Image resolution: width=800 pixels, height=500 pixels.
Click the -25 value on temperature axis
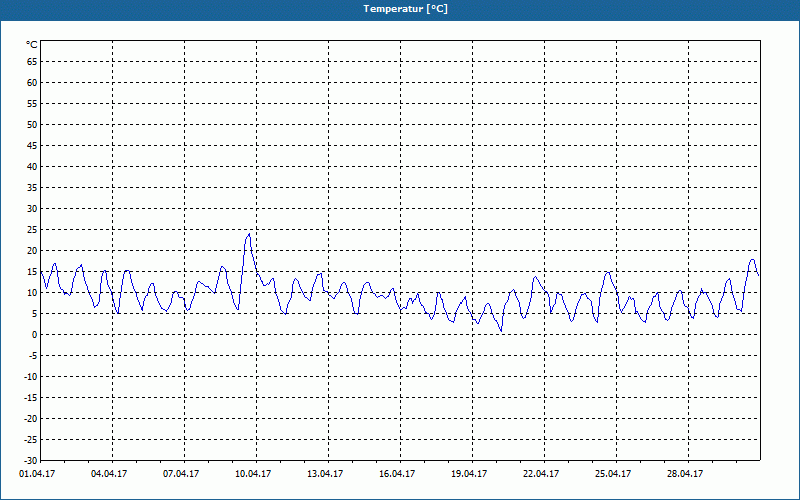click(31, 440)
